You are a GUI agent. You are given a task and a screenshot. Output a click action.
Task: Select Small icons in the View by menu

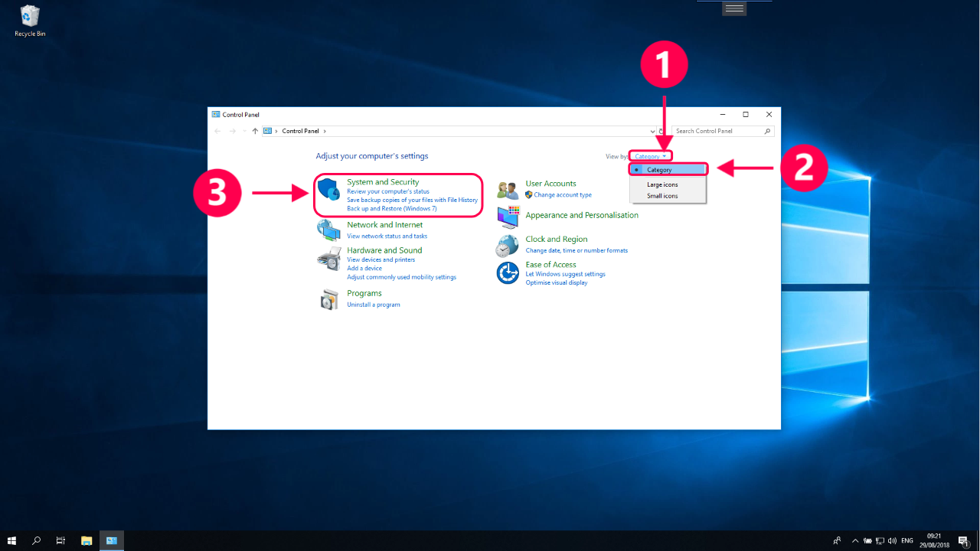(x=668, y=196)
